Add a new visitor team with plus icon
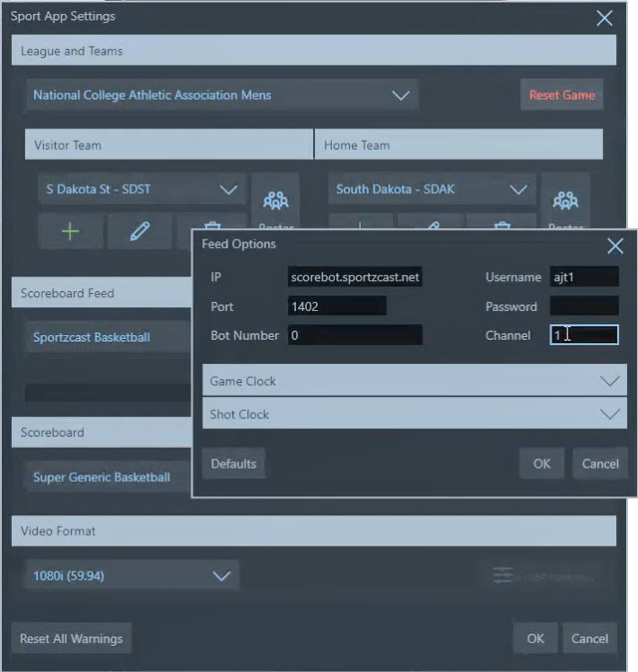The height and width of the screenshot is (672, 638). (70, 231)
